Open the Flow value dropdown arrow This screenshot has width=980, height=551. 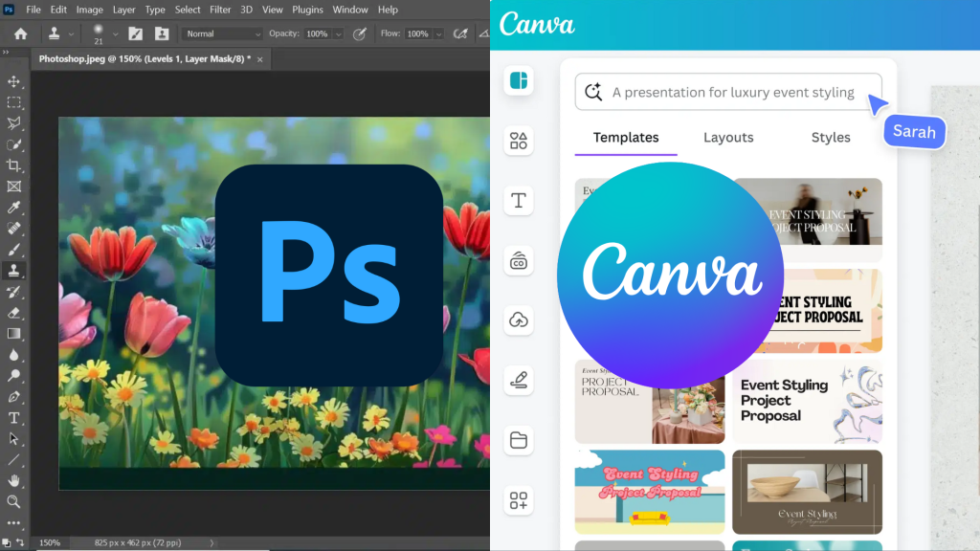click(x=438, y=34)
